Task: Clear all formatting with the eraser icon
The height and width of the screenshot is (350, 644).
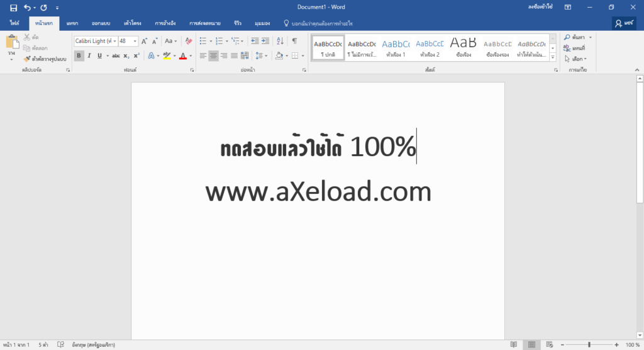Action: point(189,41)
